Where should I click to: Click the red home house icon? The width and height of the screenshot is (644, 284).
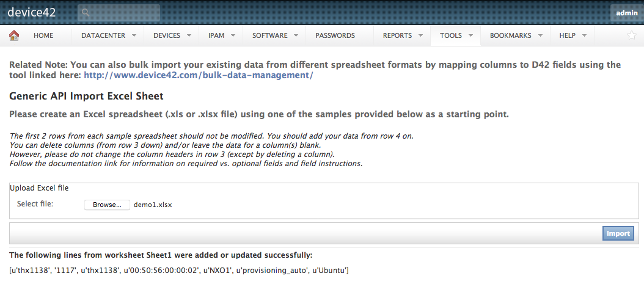14,35
